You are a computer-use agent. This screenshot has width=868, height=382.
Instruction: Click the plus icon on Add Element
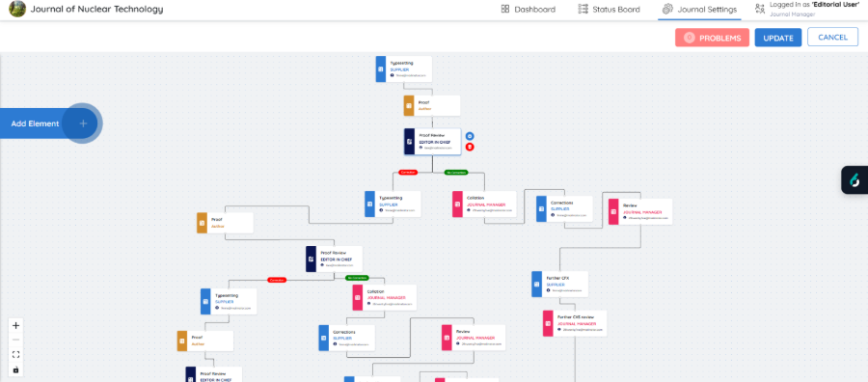click(83, 123)
